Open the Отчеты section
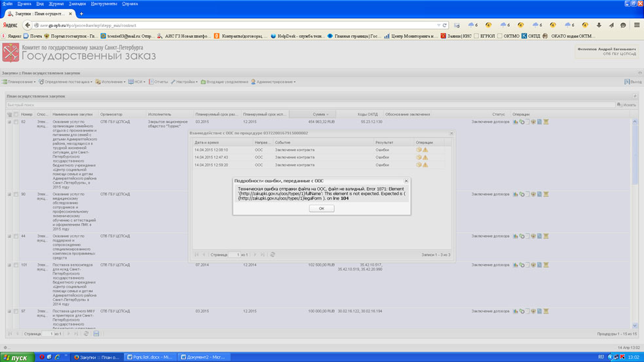 tap(159, 82)
